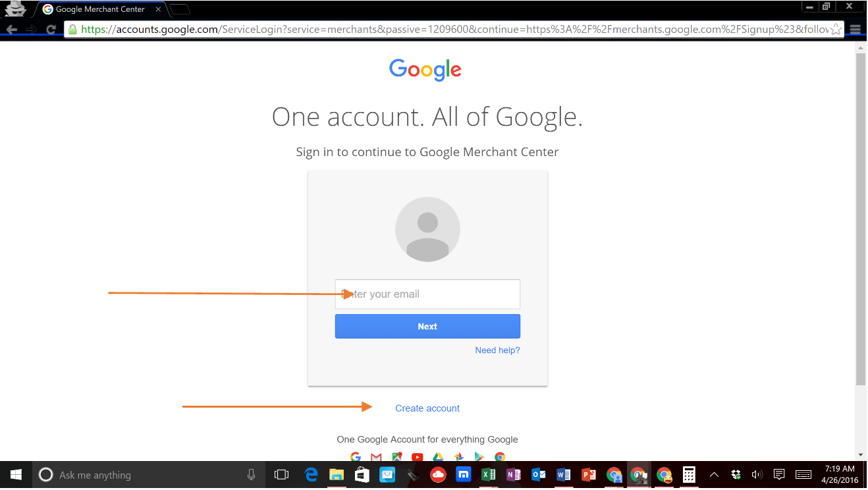The width and height of the screenshot is (868, 490).
Task: Click the address bar URL
Action: click(x=454, y=30)
